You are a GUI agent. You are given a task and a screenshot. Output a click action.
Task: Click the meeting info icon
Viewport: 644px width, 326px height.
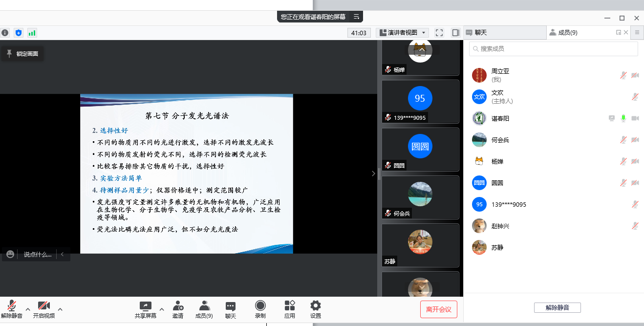pyautogui.click(x=5, y=33)
